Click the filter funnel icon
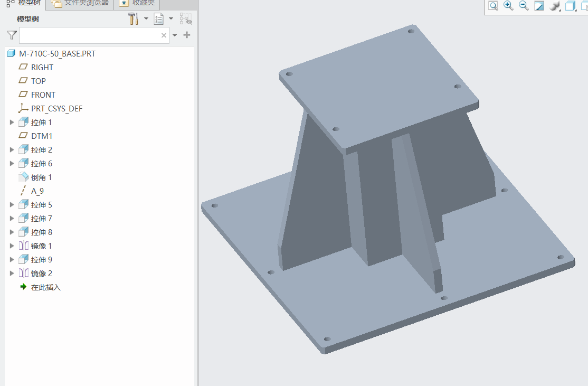588x386 pixels. coord(12,35)
